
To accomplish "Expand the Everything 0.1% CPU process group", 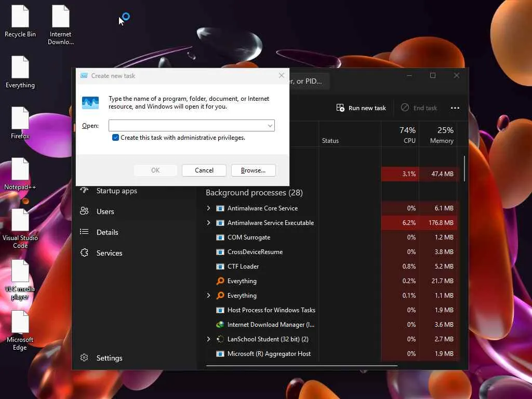I will 208,296.
